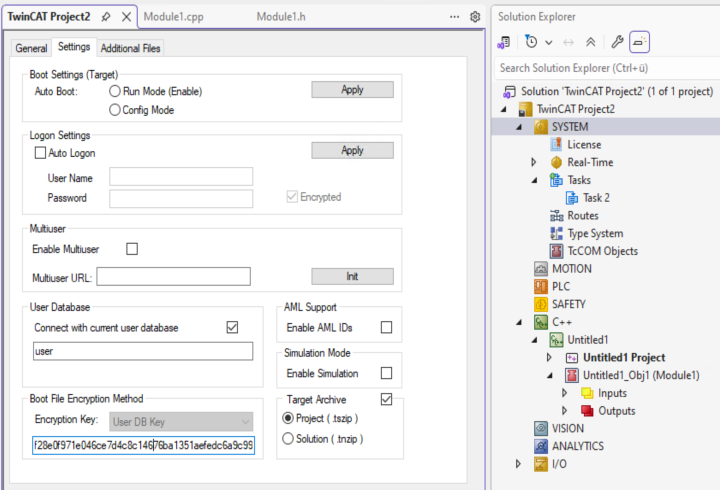Expand the Untitled1 Project node
720x490 pixels.
549,357
